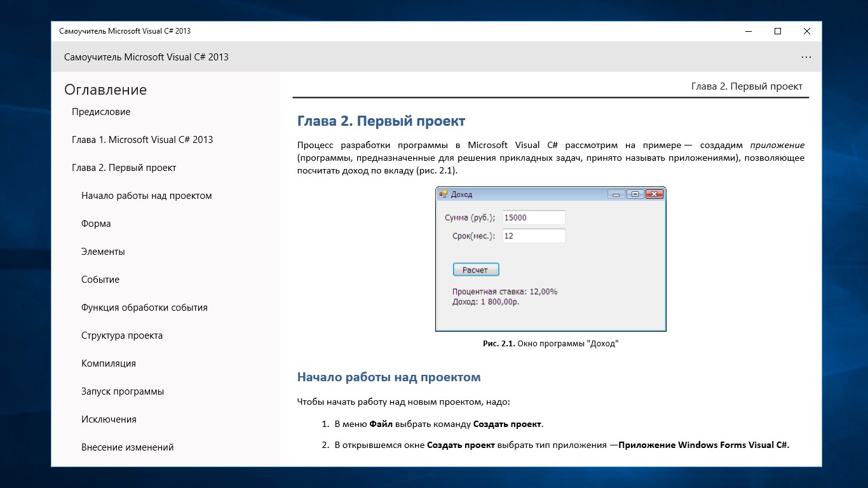Click the Расчет button in the figure
Image resolution: width=868 pixels, height=488 pixels.
(476, 270)
